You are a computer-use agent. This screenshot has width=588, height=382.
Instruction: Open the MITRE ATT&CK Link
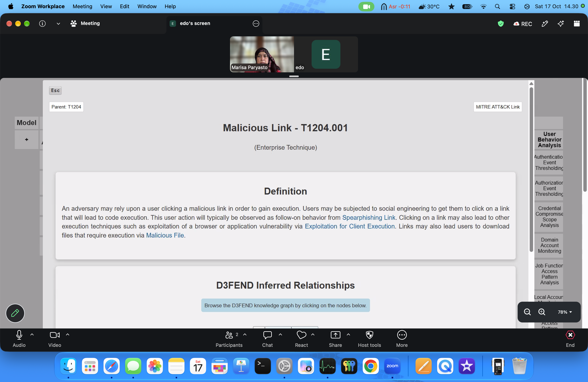tap(498, 107)
